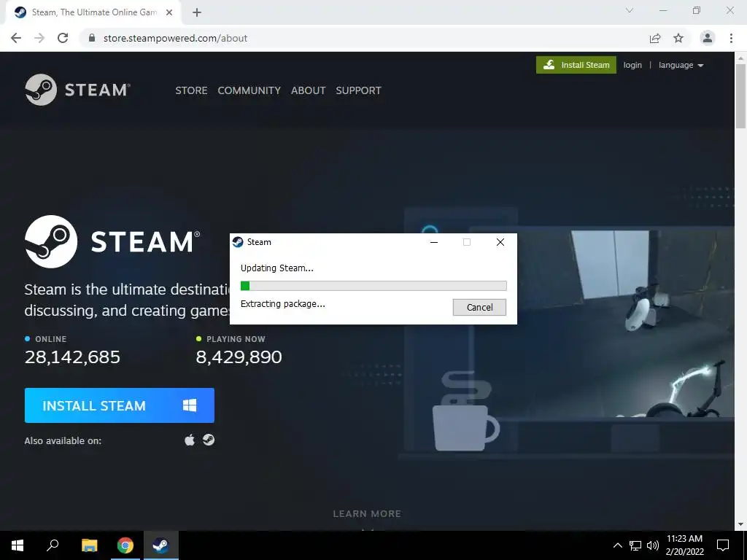Viewport: 747px width, 560px height.
Task: Click the 'Also available on:' text
Action: click(x=63, y=440)
